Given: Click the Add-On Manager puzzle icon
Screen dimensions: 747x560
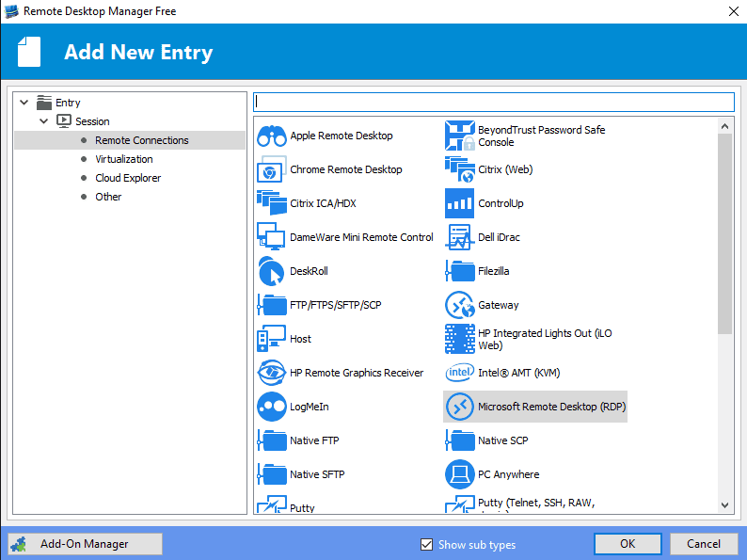Looking at the screenshot, I should tap(19, 544).
